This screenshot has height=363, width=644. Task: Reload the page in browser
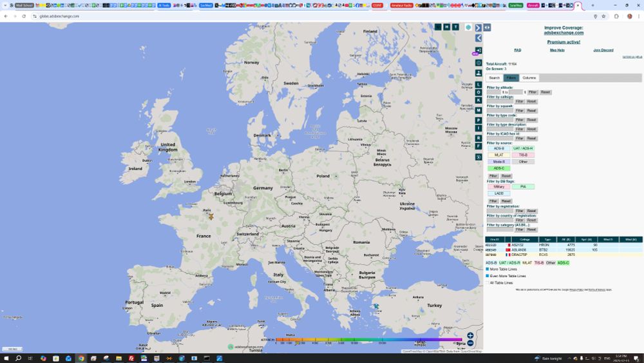(x=24, y=17)
